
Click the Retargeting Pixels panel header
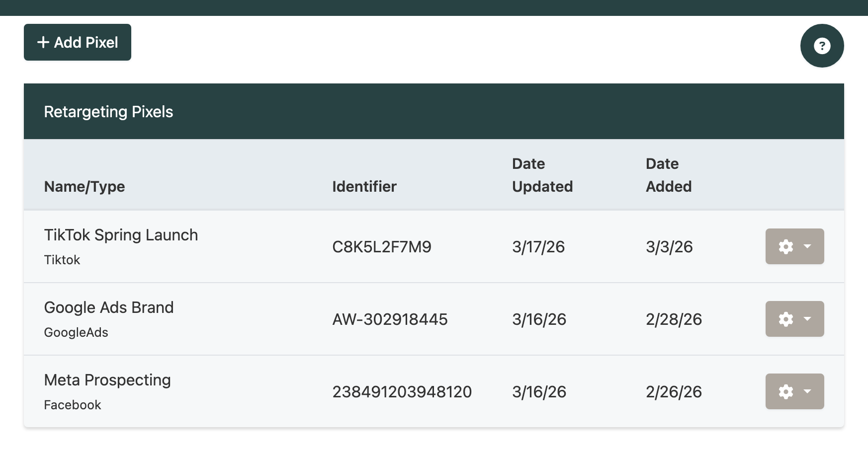pos(108,111)
